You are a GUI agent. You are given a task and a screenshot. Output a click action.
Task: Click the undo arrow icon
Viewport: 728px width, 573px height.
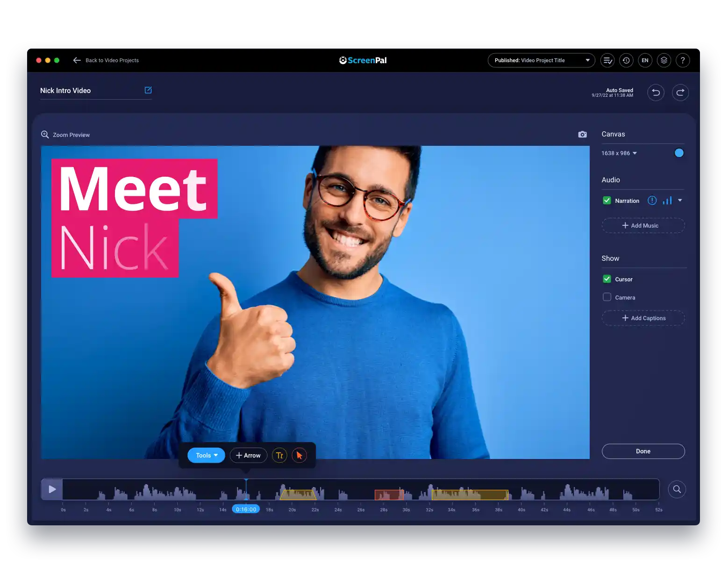click(656, 93)
